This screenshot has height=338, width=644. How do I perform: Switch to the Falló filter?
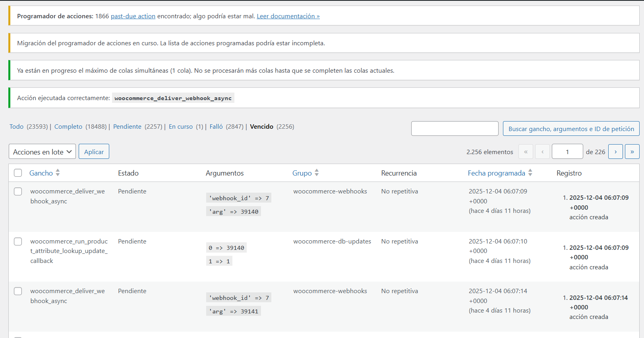pos(216,127)
